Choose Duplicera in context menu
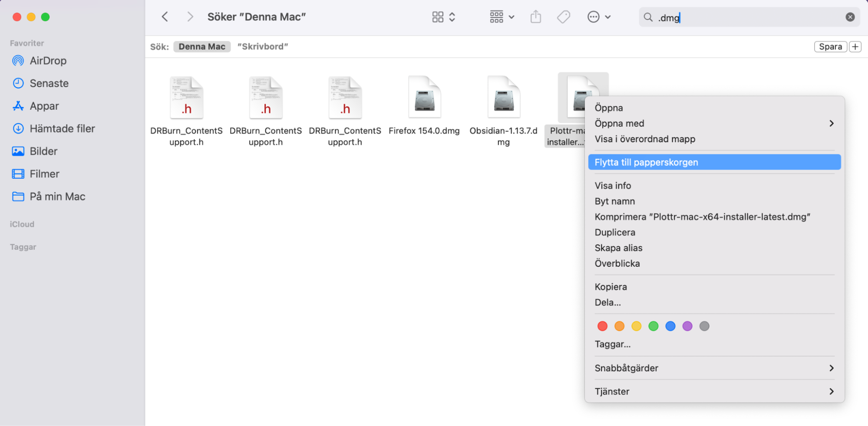This screenshot has height=426, width=868. [714, 233]
